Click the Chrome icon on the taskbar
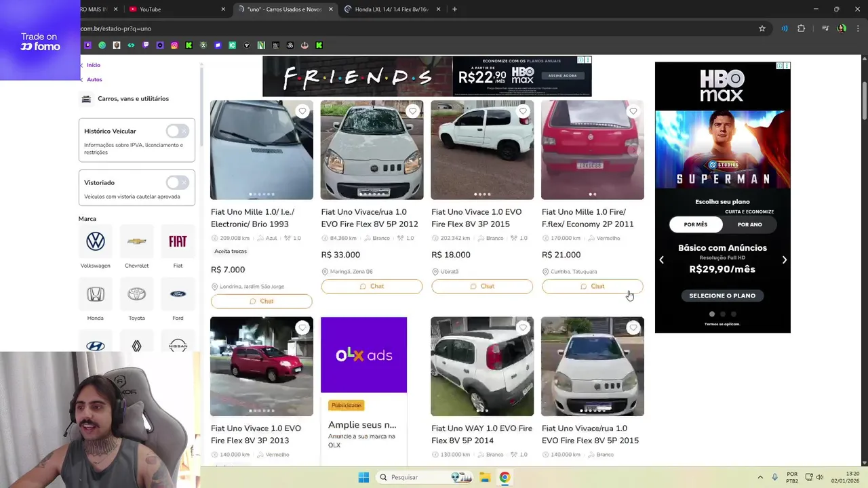Viewport: 868px width, 488px height. (505, 477)
